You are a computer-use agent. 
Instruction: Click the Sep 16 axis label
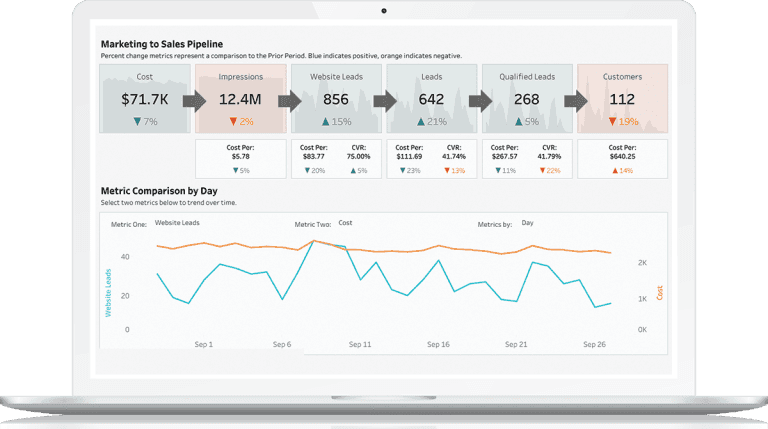(x=438, y=344)
